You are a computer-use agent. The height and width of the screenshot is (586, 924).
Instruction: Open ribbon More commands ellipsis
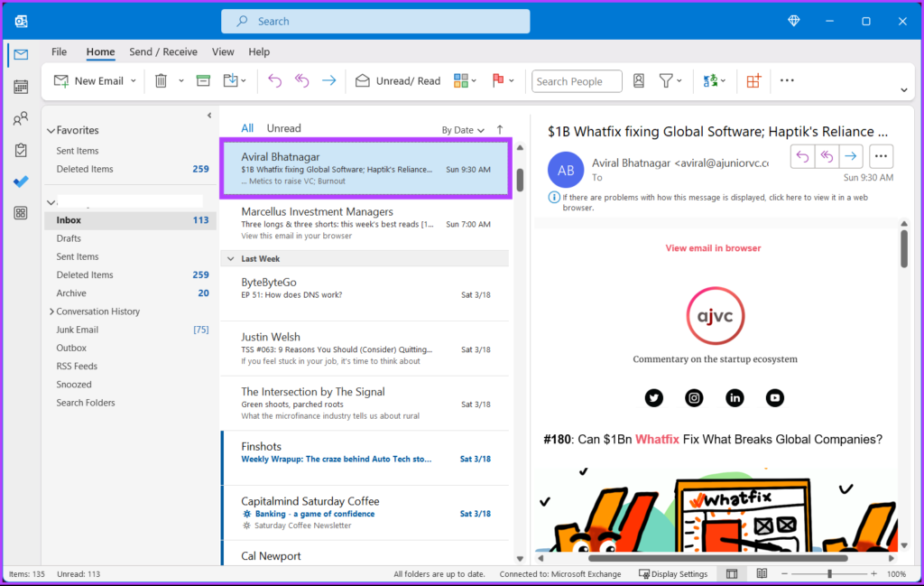coord(787,80)
